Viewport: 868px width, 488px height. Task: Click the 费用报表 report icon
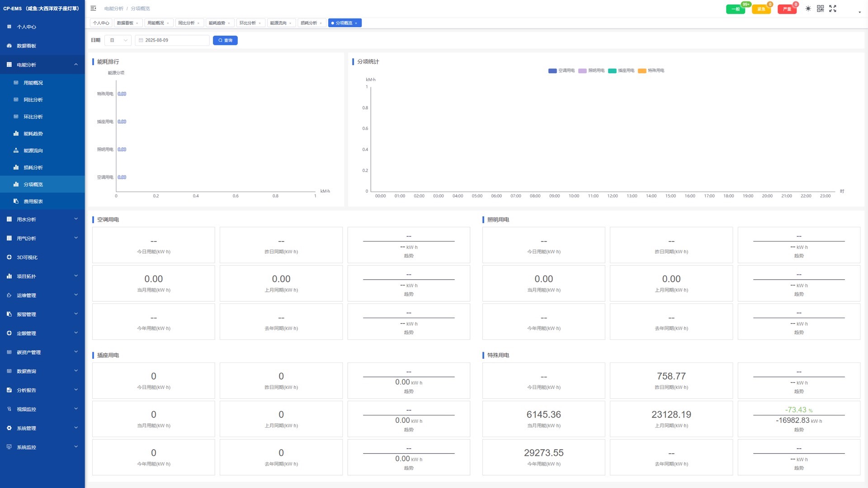[16, 201]
